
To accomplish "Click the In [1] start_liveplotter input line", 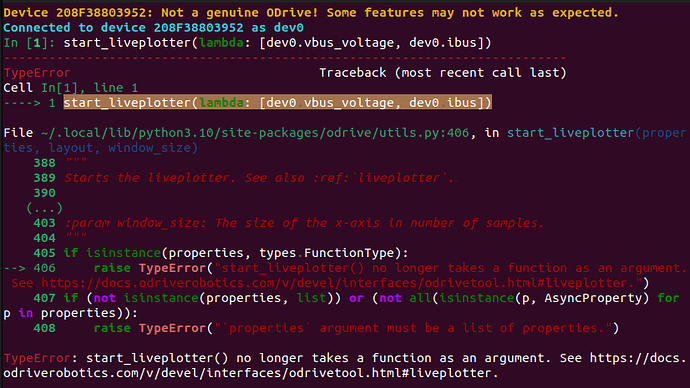I will (247, 43).
